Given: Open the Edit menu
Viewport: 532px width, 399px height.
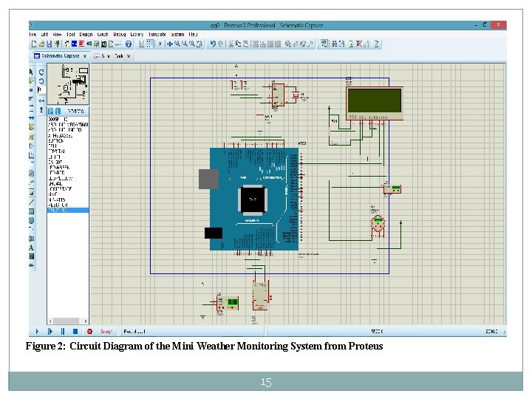Looking at the screenshot, I should 44,34.
